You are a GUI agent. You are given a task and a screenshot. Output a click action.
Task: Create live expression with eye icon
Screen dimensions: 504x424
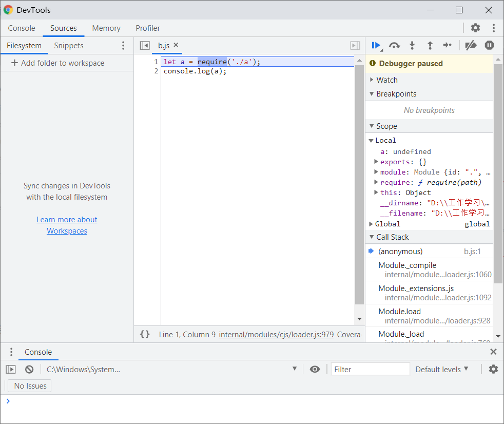(x=315, y=369)
